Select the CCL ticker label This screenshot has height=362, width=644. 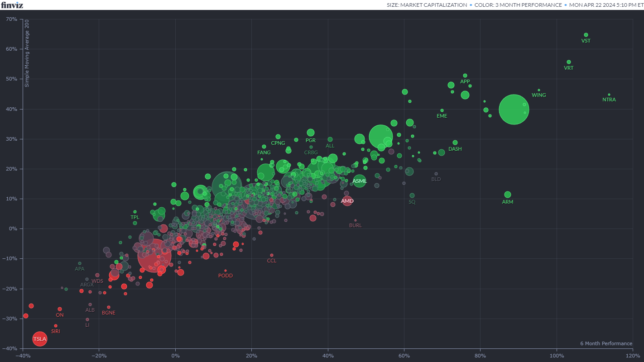click(x=272, y=261)
